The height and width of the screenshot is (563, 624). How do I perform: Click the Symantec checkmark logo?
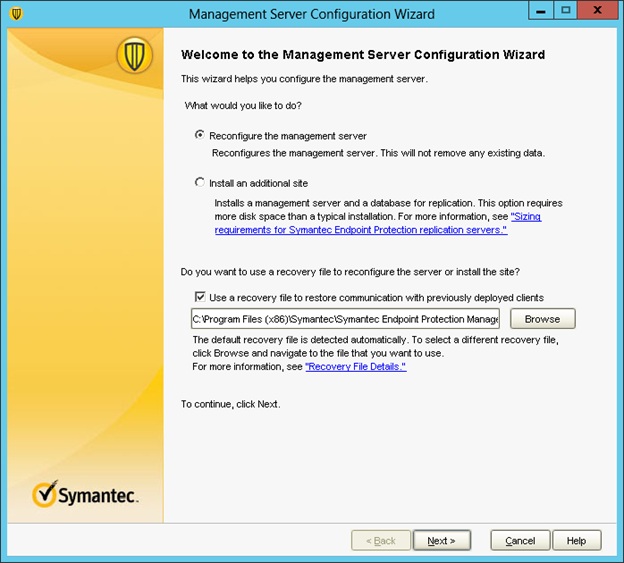coord(85,495)
